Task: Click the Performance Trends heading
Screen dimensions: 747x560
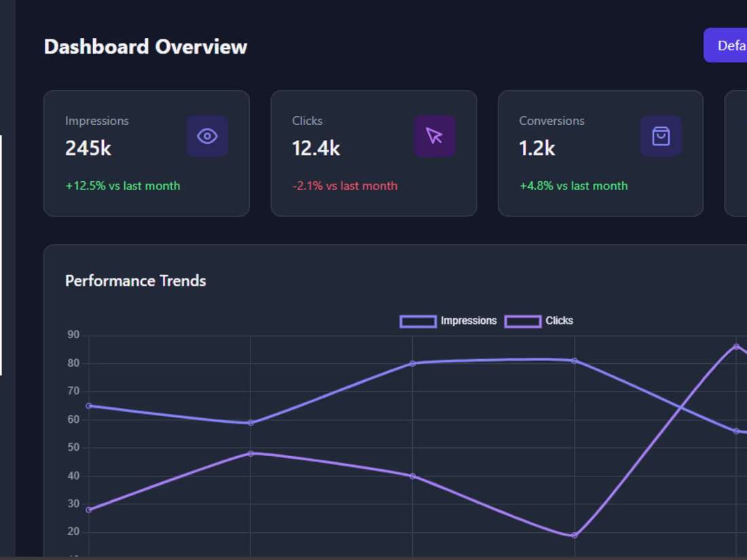Action: (135, 281)
